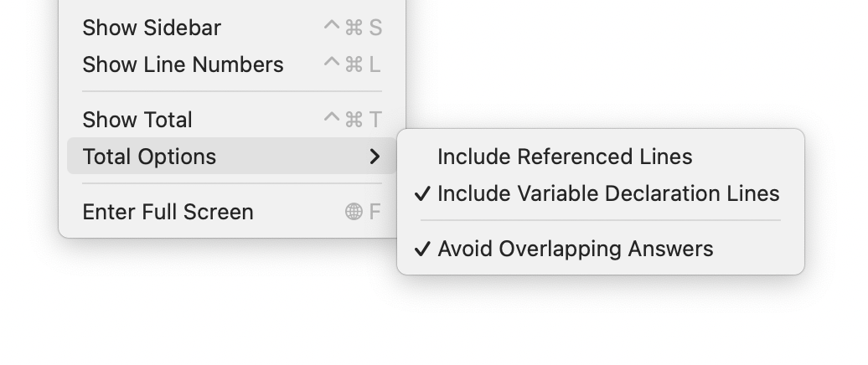
Task: Click command symbol on Show Total row
Action: (354, 120)
